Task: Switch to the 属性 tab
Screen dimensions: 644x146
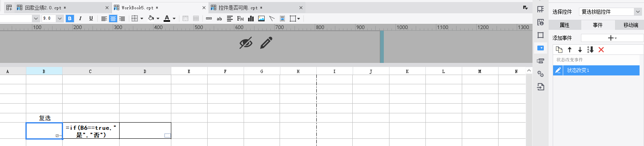Action: (x=565, y=25)
